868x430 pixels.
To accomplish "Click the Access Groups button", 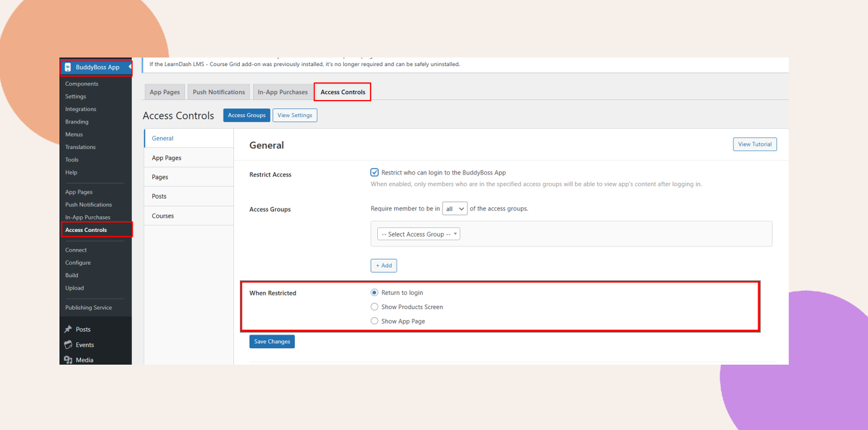I will [246, 115].
